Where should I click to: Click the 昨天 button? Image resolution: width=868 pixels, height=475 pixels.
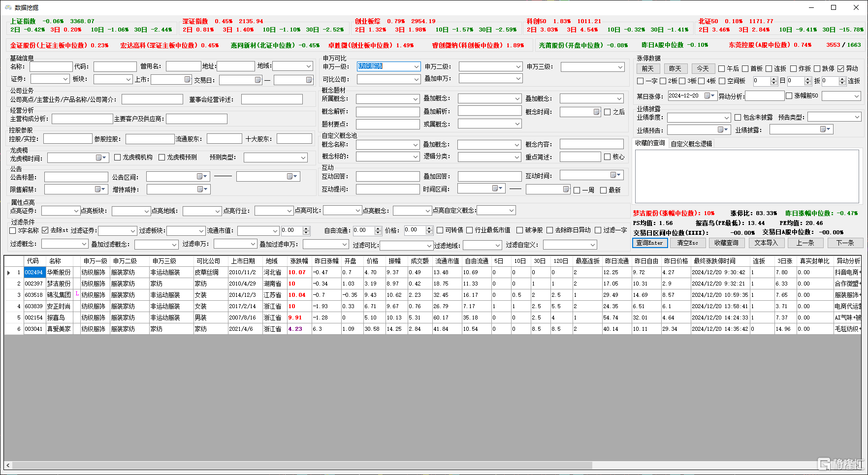(x=675, y=69)
